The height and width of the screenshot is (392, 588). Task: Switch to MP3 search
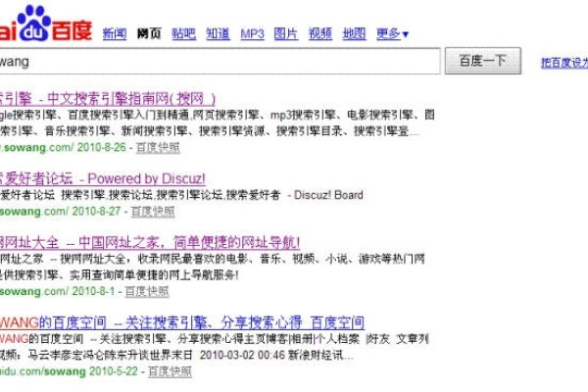(x=252, y=33)
